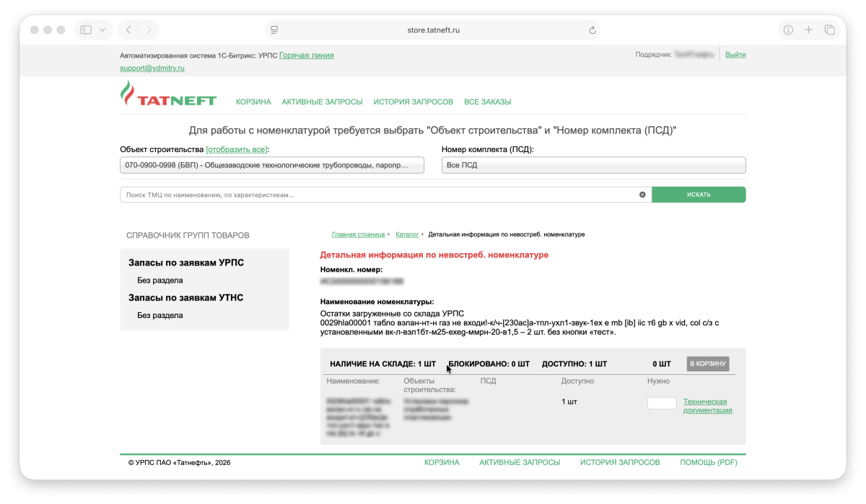Log out via the Выйти link
Screen dimensions: 866x504
(x=735, y=55)
